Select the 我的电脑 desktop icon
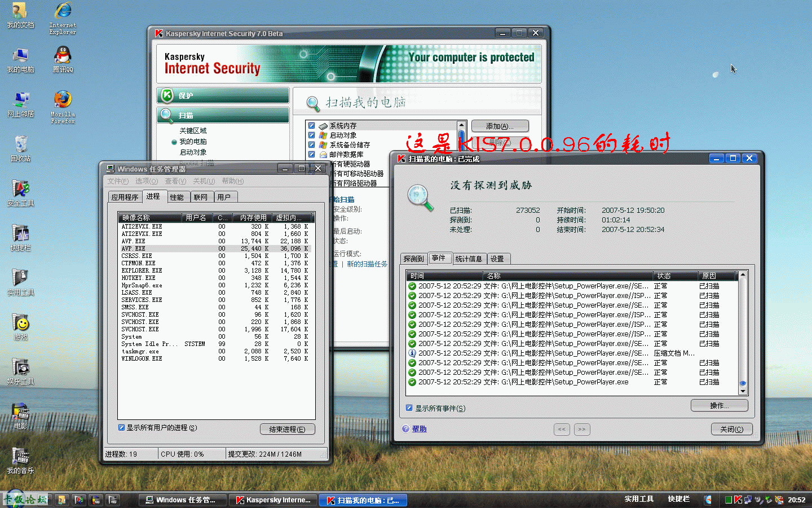Viewport: 812px width, 508px height. point(20,60)
